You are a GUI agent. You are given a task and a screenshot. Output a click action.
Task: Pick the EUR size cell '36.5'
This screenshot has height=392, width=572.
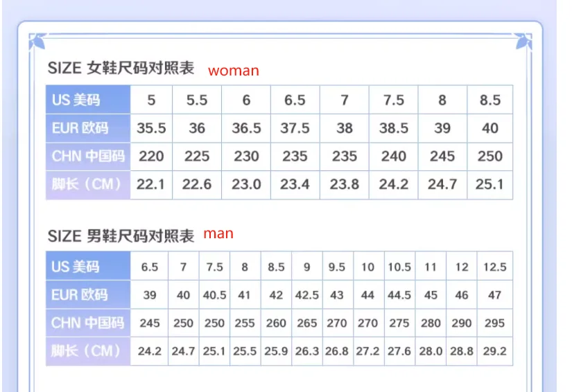point(246,128)
